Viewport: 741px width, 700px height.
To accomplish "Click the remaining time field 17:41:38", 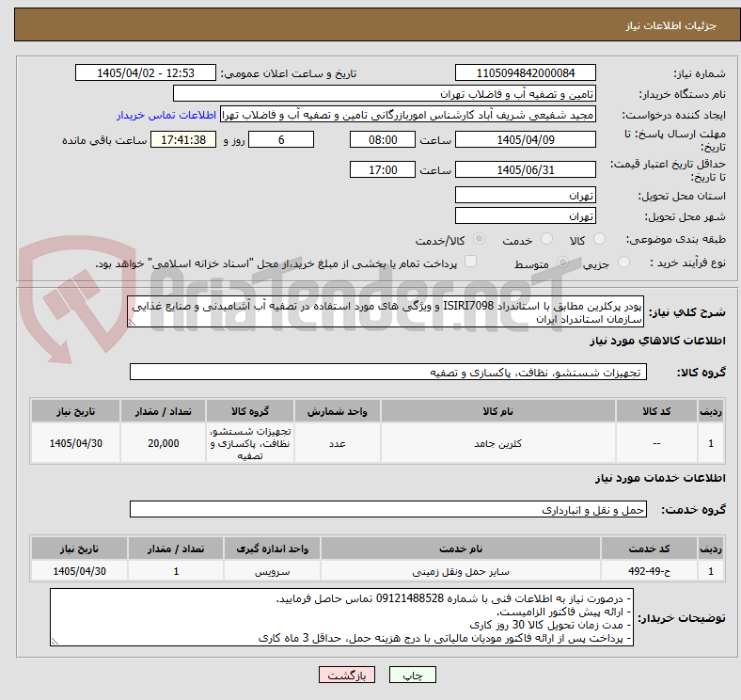I will click(183, 139).
